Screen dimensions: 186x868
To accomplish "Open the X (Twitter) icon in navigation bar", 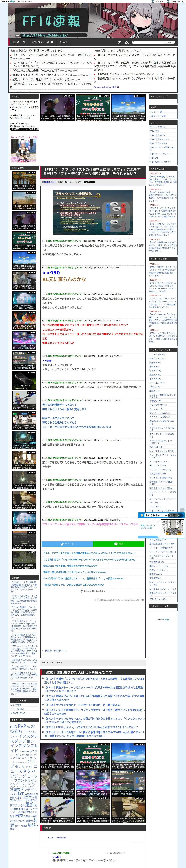I will click(x=120, y=42).
